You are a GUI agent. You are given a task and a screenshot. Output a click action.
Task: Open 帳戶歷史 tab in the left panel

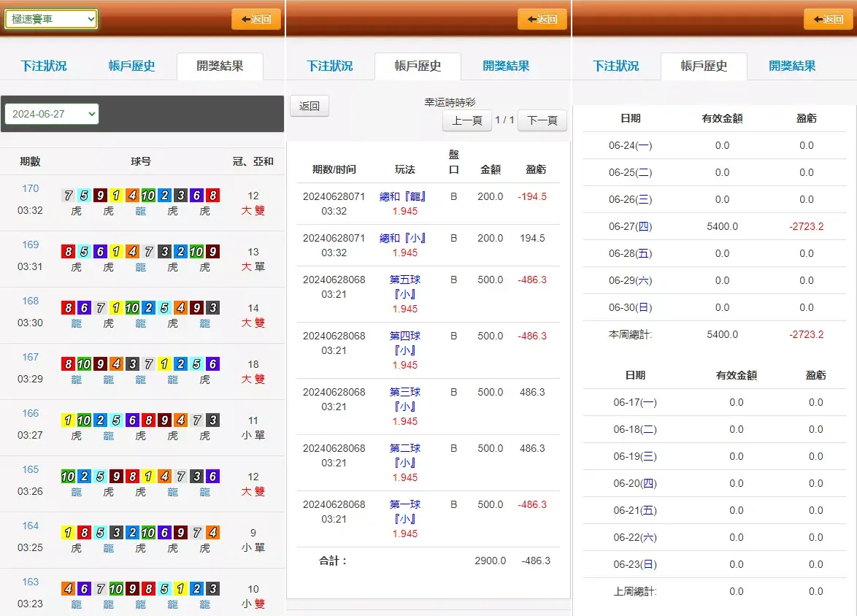coord(131,66)
